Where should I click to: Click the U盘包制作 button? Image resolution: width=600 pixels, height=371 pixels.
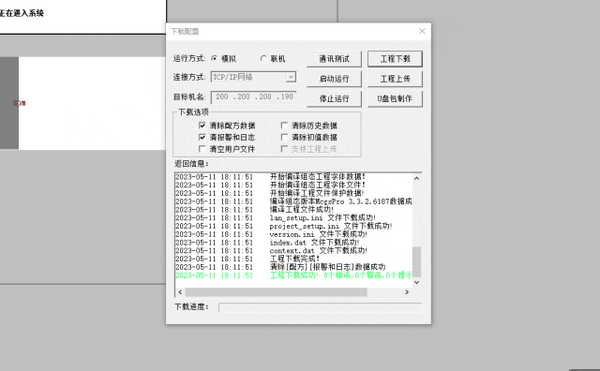point(395,99)
